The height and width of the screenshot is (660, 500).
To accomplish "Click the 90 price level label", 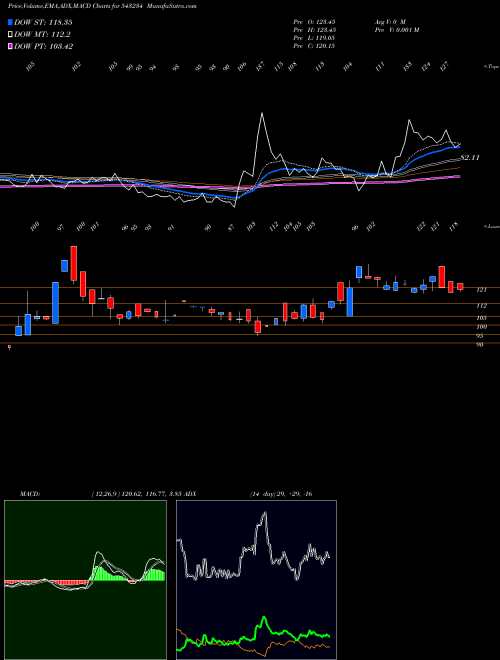I will pos(480,345).
